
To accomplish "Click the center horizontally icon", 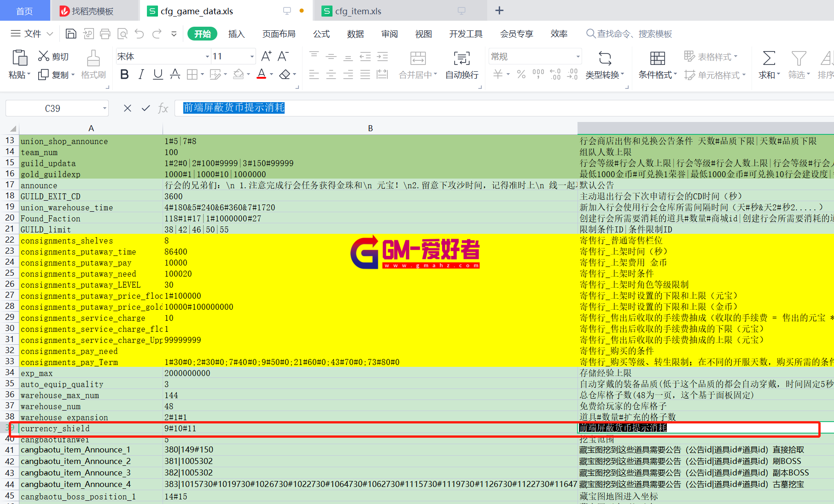I will [331, 74].
